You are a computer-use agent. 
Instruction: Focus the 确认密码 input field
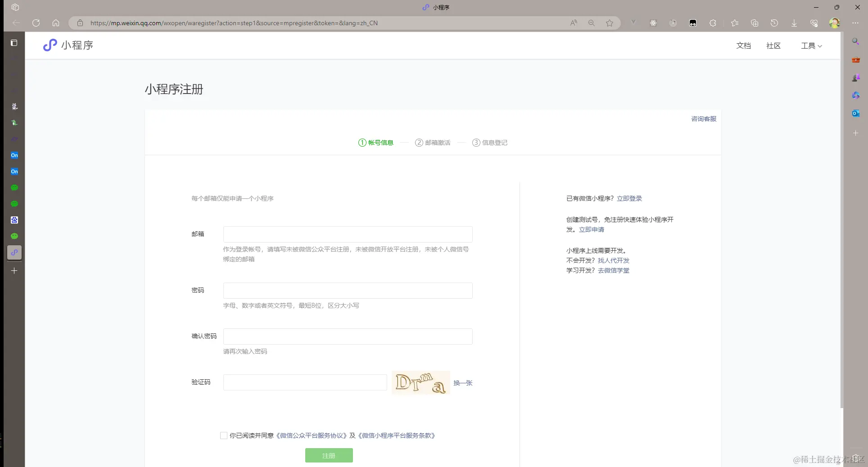348,337
